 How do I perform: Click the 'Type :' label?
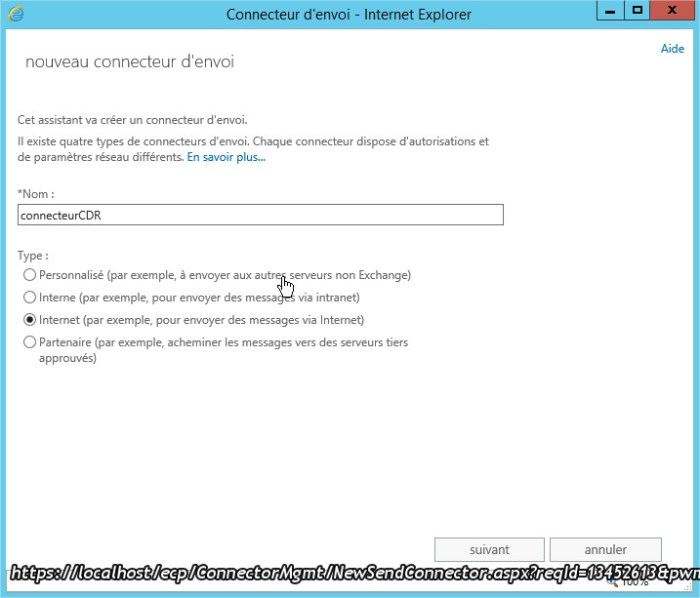[x=33, y=256]
